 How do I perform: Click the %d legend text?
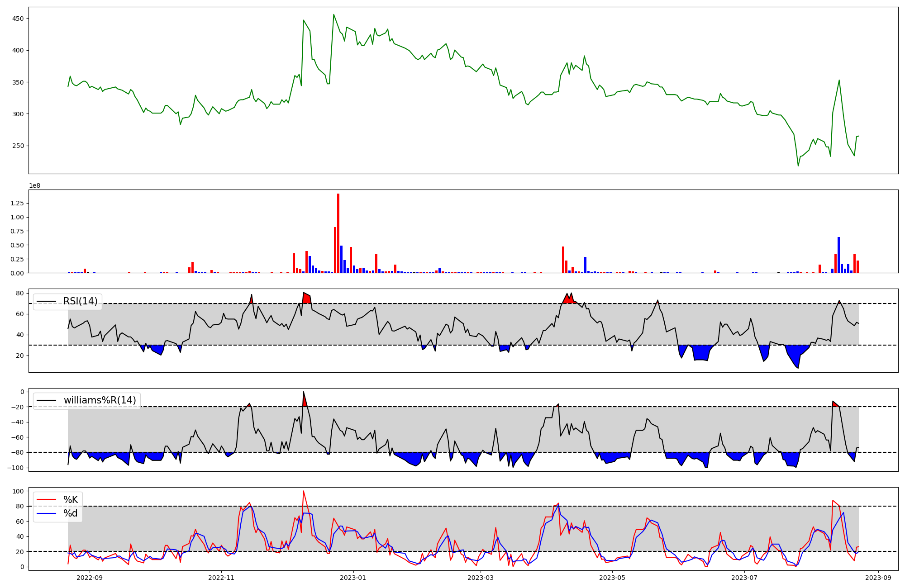coord(71,513)
